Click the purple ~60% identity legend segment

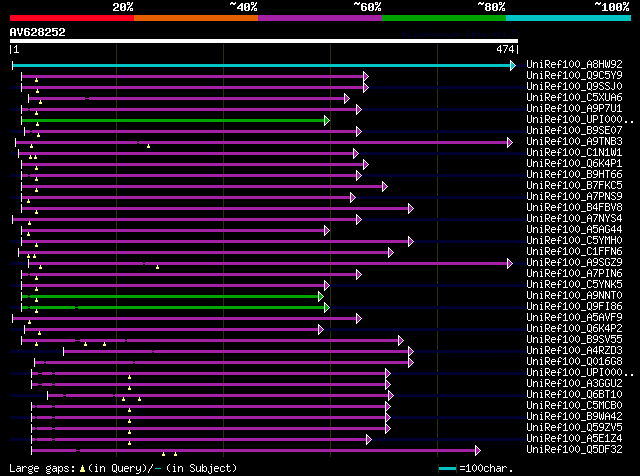coord(320,18)
